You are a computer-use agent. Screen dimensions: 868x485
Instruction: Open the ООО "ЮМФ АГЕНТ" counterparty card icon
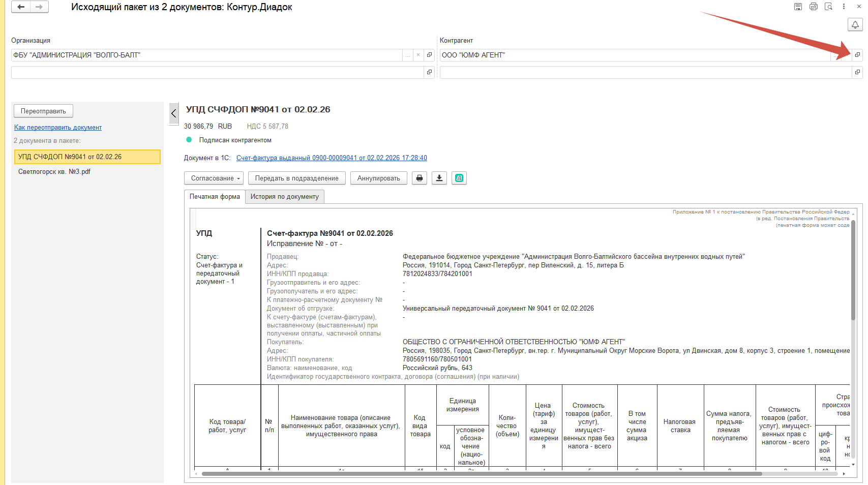(x=857, y=55)
